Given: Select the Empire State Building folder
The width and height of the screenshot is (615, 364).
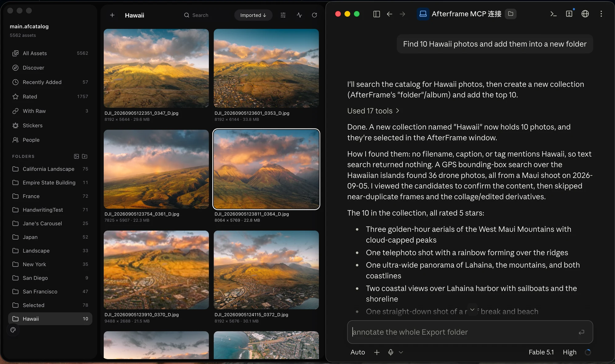Looking at the screenshot, I should [x=50, y=183].
